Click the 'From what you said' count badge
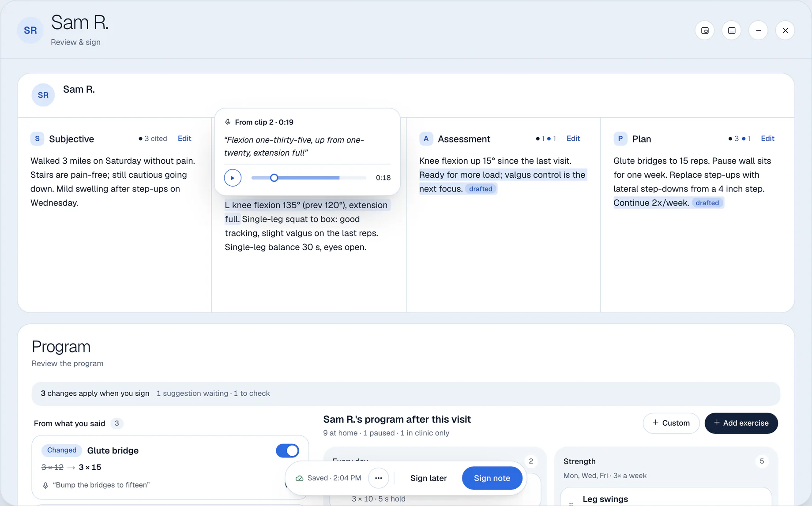Viewport: 812px width, 506px height. click(x=117, y=424)
